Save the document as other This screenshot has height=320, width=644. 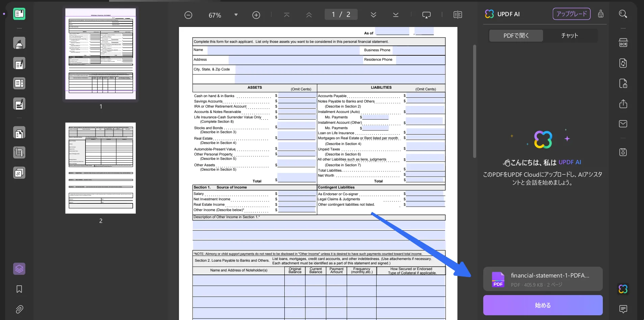(623, 152)
